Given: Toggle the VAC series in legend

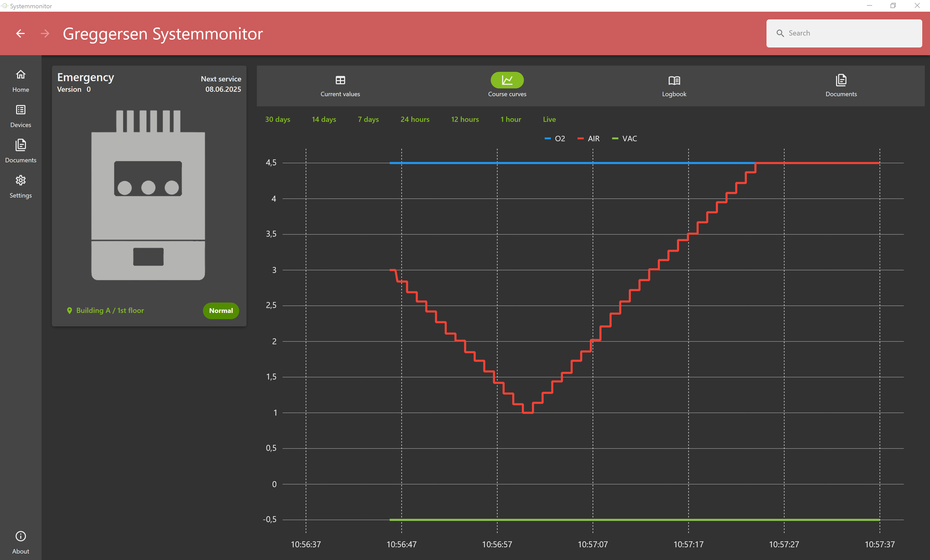Looking at the screenshot, I should (625, 139).
